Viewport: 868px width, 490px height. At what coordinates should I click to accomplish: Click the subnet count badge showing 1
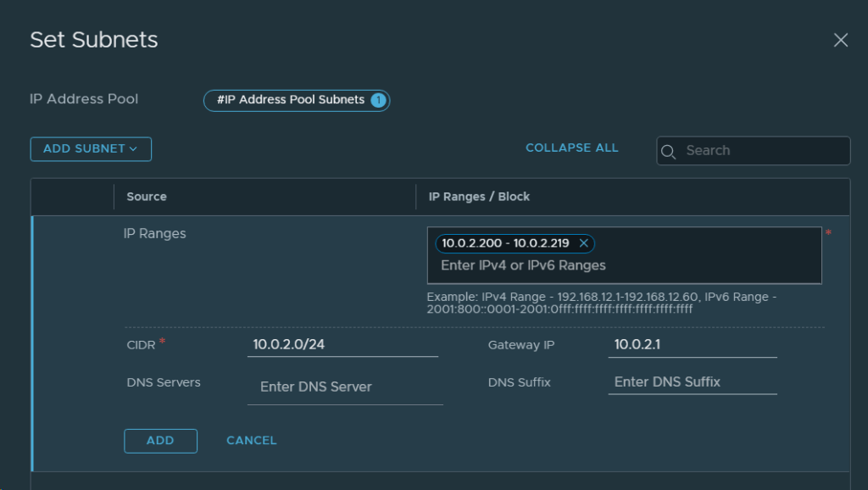(x=378, y=100)
